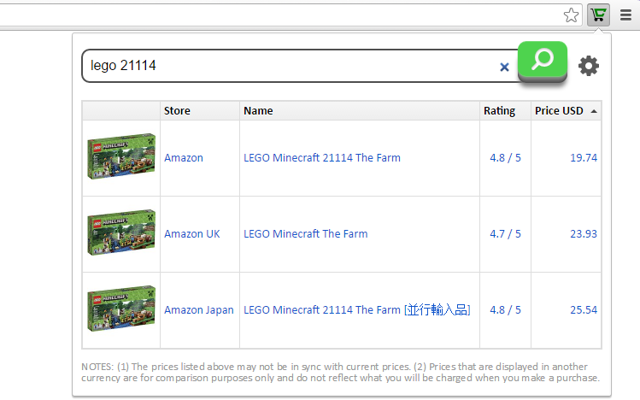Click the 19.74 price
Viewport: 640px width, 400px height.
tap(584, 158)
